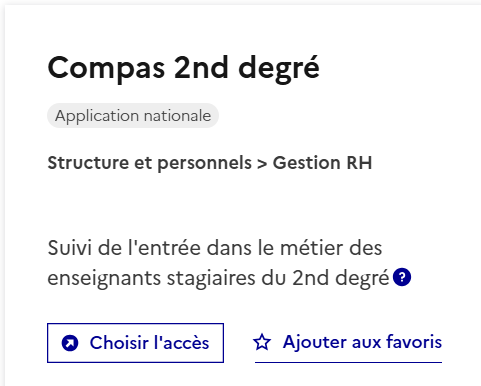Viewport: 481px width, 386px height.
Task: Click the line enseignants stagiaires du 2nd degré
Action: [x=218, y=278]
